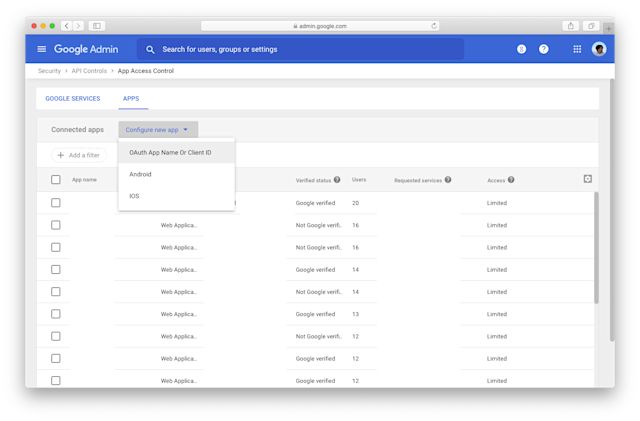Show Safari tab overview
This screenshot has height=421, width=640.
pyautogui.click(x=591, y=26)
